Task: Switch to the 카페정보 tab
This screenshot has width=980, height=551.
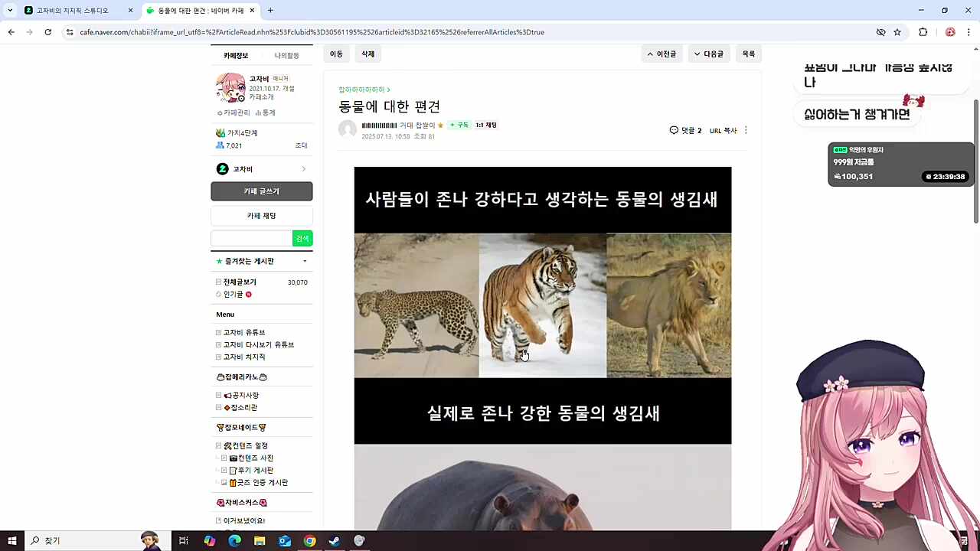Action: click(236, 56)
